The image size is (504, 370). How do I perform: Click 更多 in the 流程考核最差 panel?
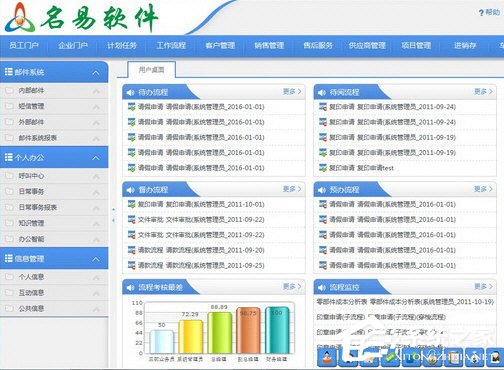[292, 286]
